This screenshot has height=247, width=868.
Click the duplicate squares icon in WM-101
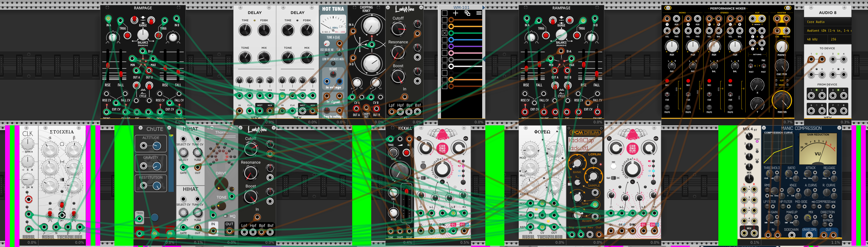pyautogui.click(x=467, y=13)
